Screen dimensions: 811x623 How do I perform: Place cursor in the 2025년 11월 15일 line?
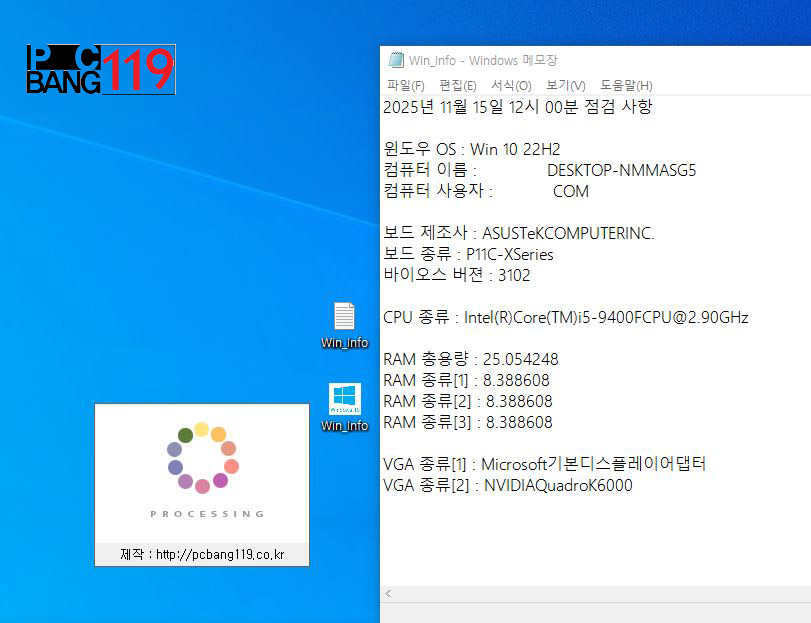click(x=517, y=107)
